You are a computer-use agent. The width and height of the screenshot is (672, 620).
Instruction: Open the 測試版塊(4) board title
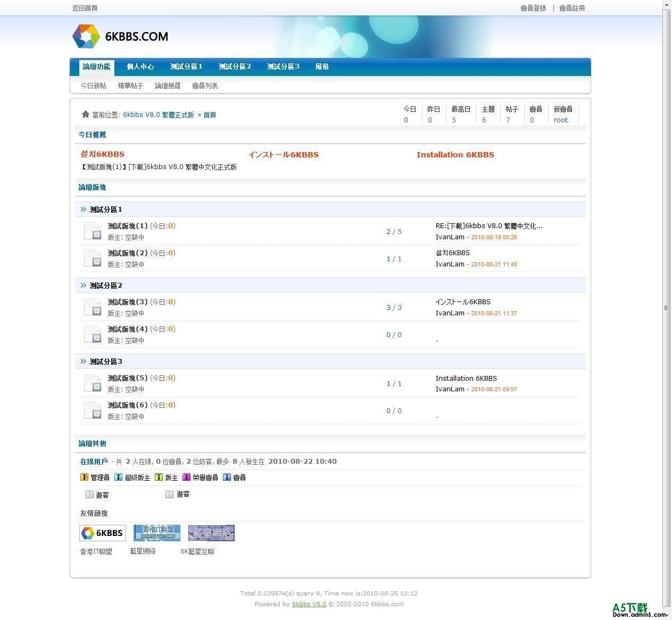(x=128, y=329)
